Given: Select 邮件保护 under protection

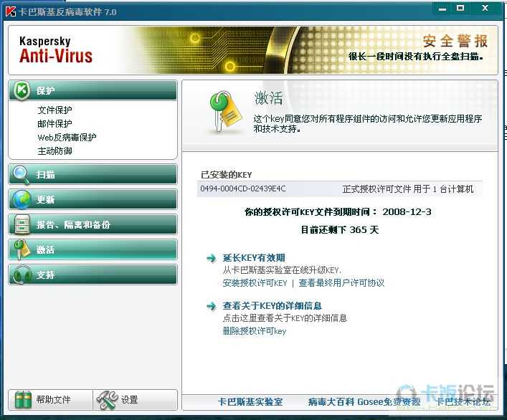Looking at the screenshot, I should click(55, 123).
